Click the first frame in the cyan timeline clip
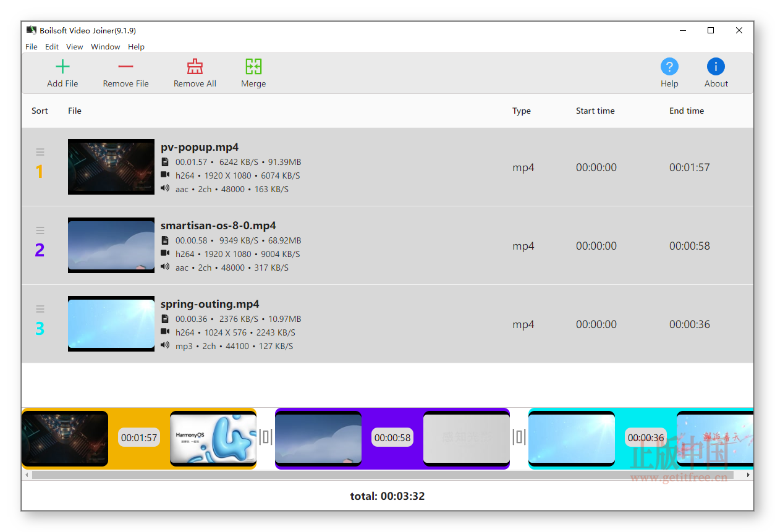The height and width of the screenshot is (532, 775). (x=572, y=439)
